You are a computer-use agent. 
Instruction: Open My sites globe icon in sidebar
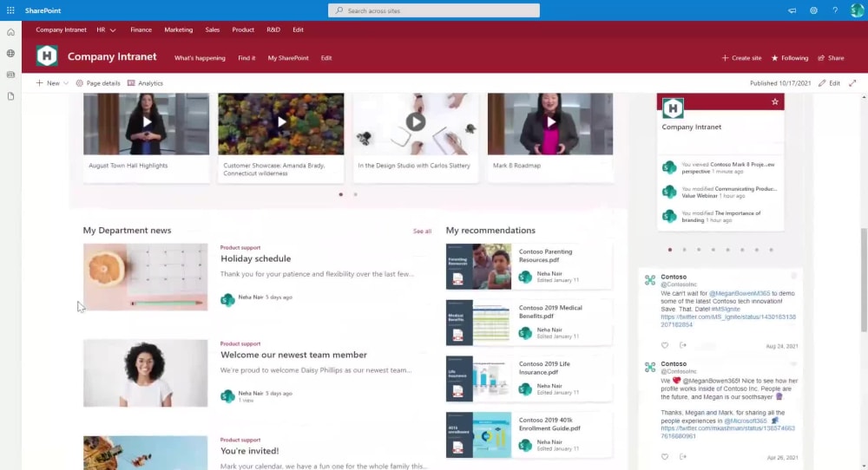[10, 54]
